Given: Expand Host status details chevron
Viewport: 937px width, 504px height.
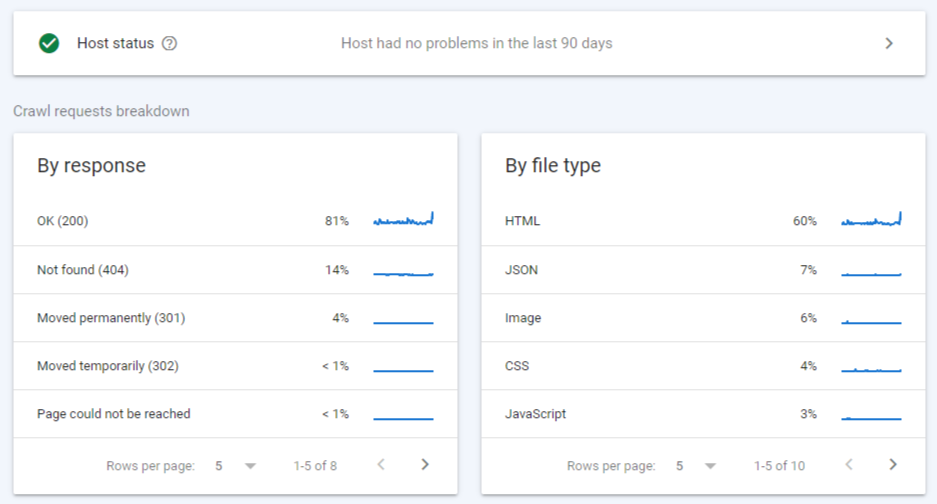Looking at the screenshot, I should (x=889, y=43).
